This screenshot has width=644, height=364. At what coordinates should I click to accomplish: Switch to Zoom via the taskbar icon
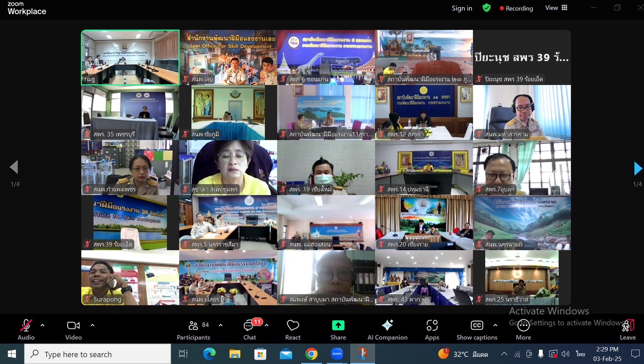pos(337,354)
